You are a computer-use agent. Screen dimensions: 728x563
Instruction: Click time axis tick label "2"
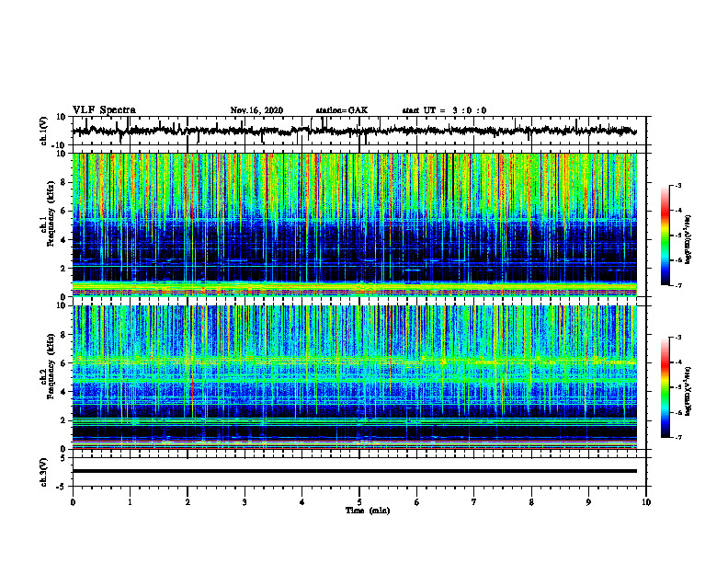pos(188,502)
